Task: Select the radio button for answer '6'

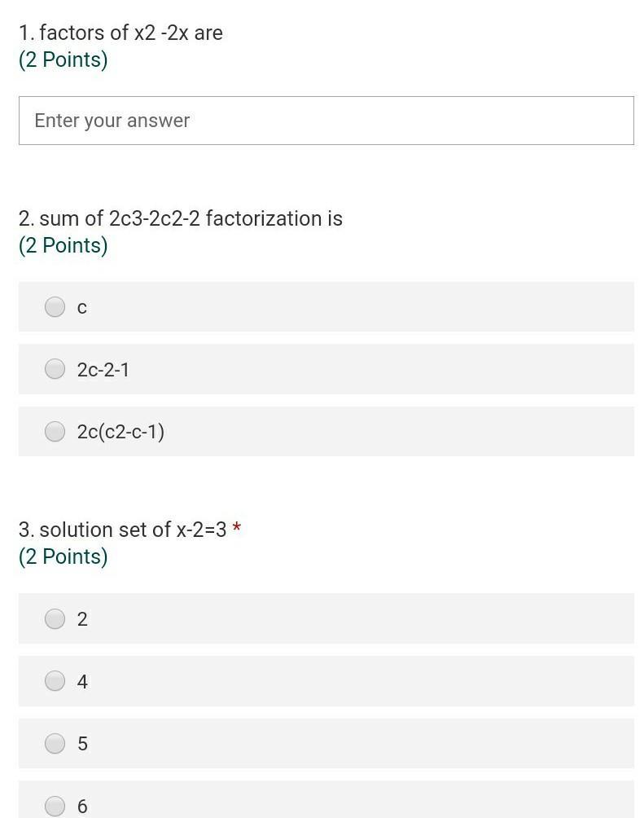Action: click(55, 806)
